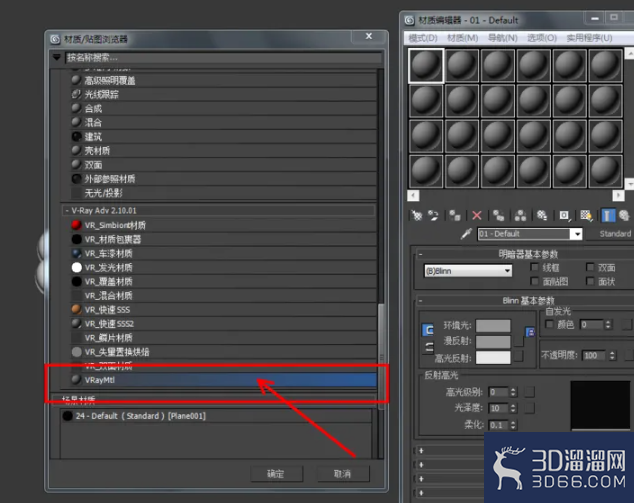Toggle the diffuse-specular color lock icon
The height and width of the screenshot is (503, 634).
click(x=429, y=347)
